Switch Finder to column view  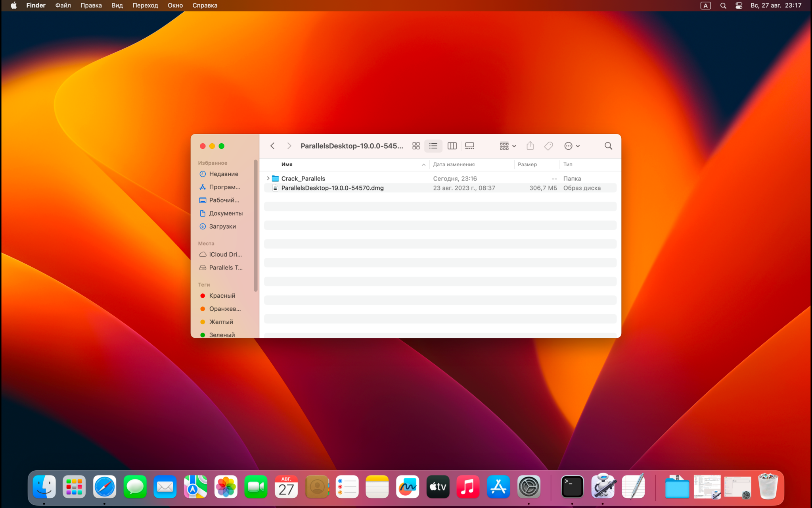click(x=452, y=146)
